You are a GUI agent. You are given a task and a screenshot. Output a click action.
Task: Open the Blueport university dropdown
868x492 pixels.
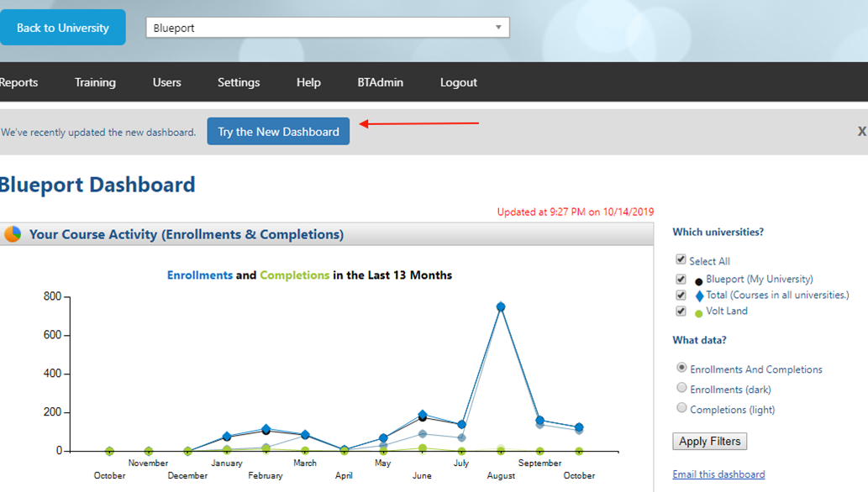click(328, 28)
